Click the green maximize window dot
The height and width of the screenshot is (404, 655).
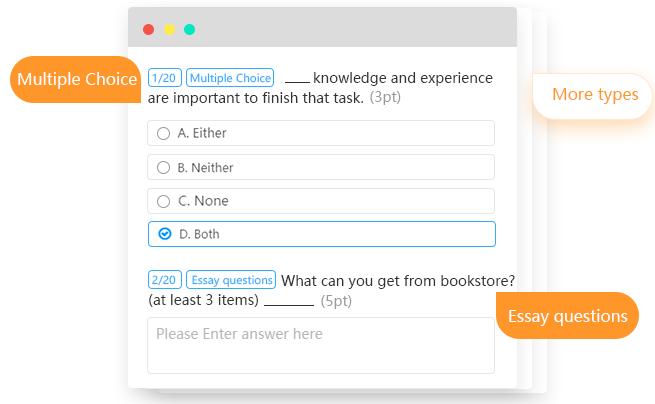coord(190,30)
